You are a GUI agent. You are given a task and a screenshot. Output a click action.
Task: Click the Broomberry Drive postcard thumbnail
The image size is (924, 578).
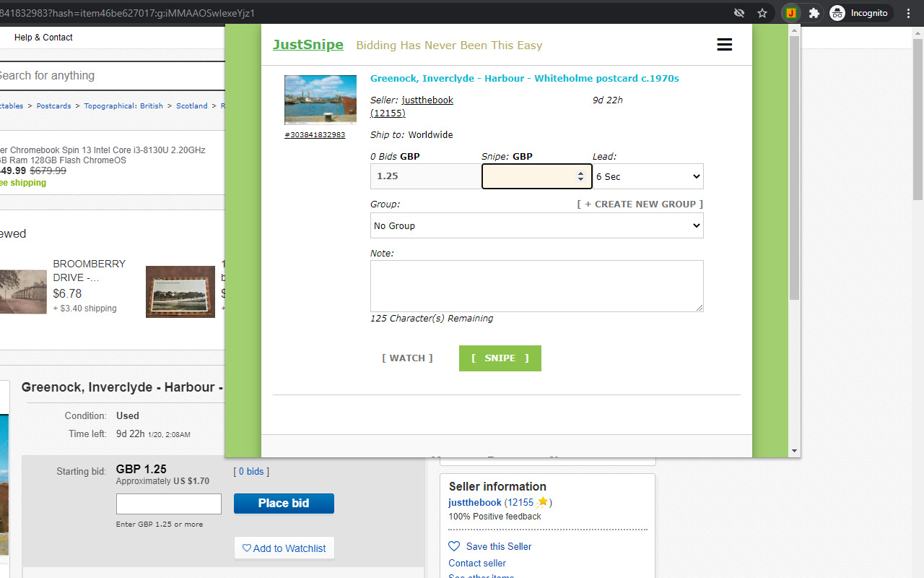23,292
